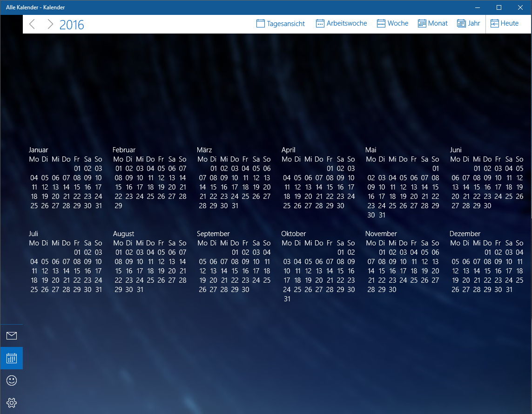This screenshot has width=532, height=414.
Task: Select 13 in Mai
Action: (x=414, y=187)
